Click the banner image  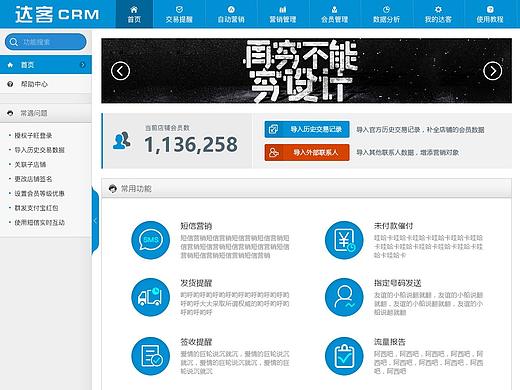306,71
